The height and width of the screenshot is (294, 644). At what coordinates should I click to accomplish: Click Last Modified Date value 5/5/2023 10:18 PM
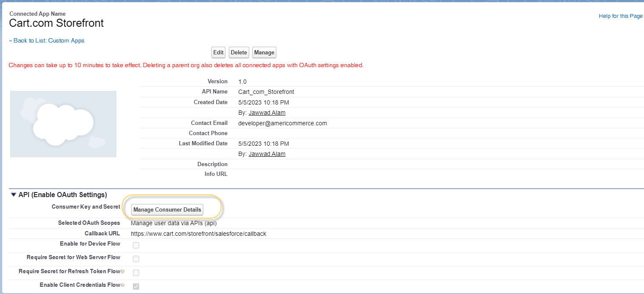point(264,144)
